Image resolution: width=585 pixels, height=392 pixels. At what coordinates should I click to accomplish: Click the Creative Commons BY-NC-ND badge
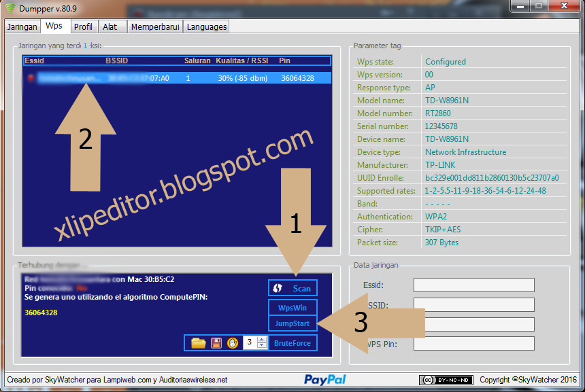coord(446,380)
